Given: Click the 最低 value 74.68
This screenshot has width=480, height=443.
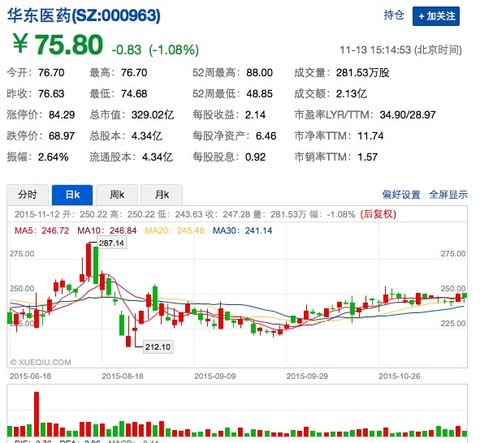Looking at the screenshot, I should 134,94.
